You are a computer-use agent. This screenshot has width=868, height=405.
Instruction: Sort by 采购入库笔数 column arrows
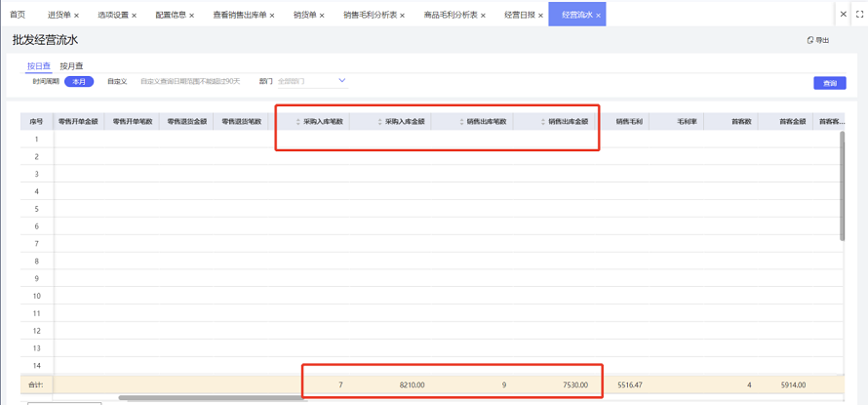pyautogui.click(x=297, y=122)
